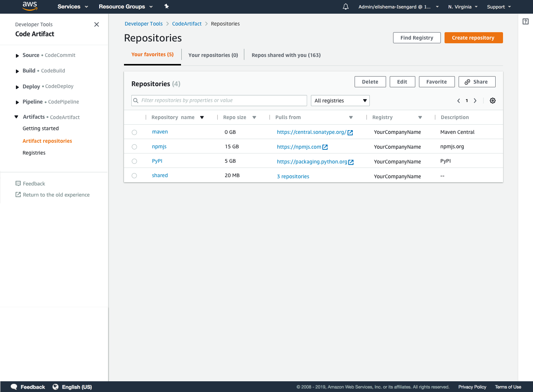Image resolution: width=533 pixels, height=392 pixels.
Task: Click page number 1 in pagination
Action: [467, 101]
